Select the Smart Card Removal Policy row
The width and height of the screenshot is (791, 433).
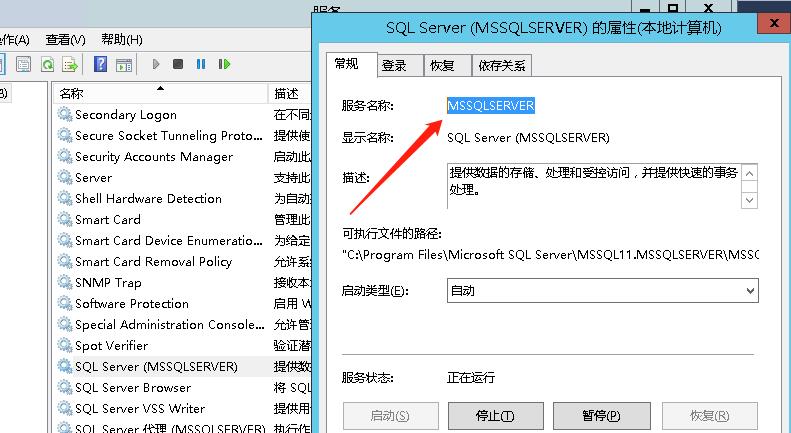(x=182, y=261)
